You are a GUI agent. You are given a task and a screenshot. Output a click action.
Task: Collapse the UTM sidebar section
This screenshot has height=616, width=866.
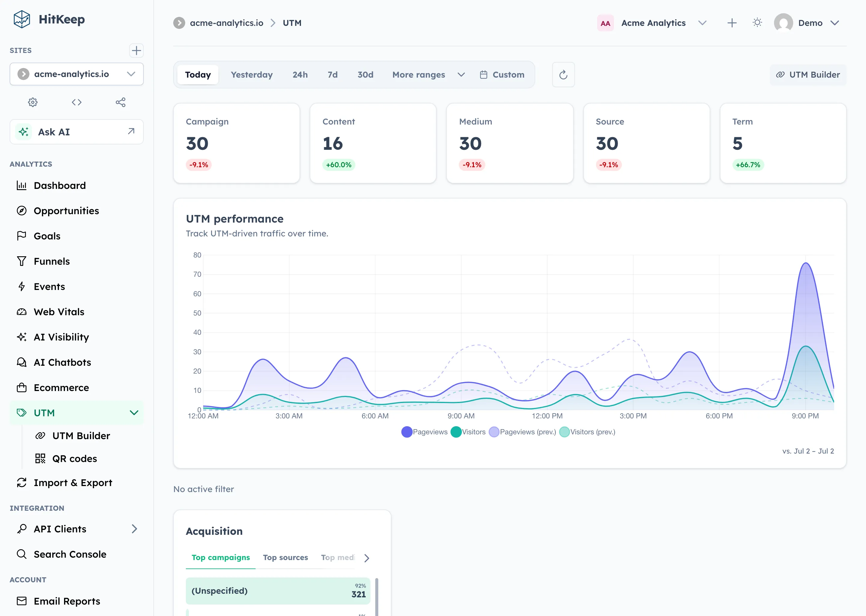(x=134, y=413)
